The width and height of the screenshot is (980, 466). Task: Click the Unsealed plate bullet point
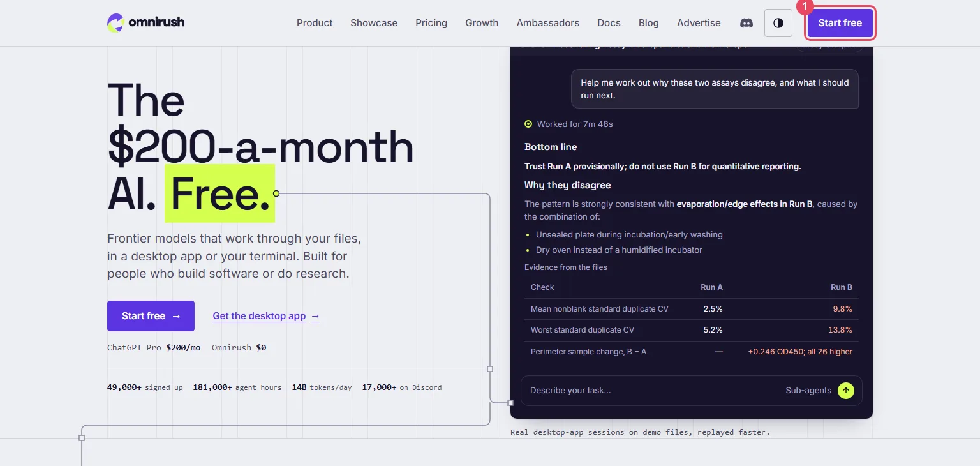click(x=629, y=234)
